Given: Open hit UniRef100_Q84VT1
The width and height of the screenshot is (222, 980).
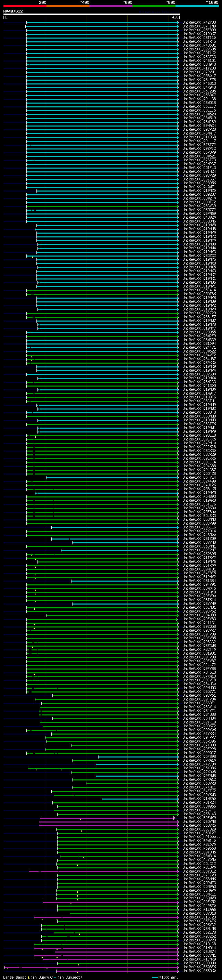Looking at the screenshot, I should pyautogui.click(x=199, y=711).
